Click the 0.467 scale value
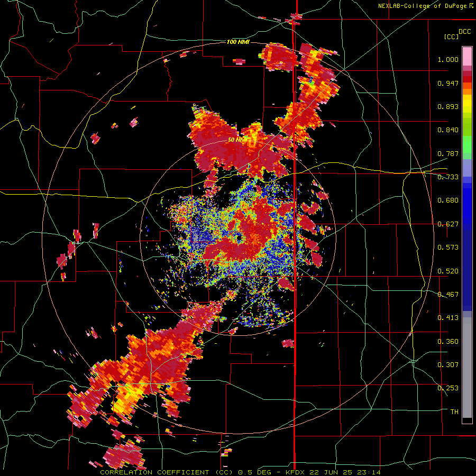The image size is (476, 476). pos(448,295)
